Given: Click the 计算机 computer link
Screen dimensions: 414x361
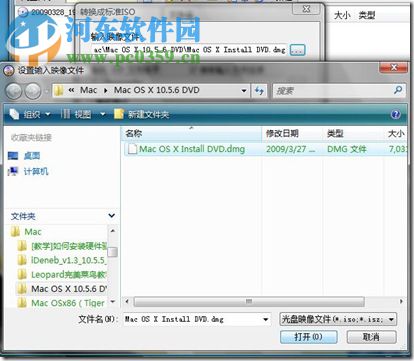Looking at the screenshot, I should tap(36, 171).
